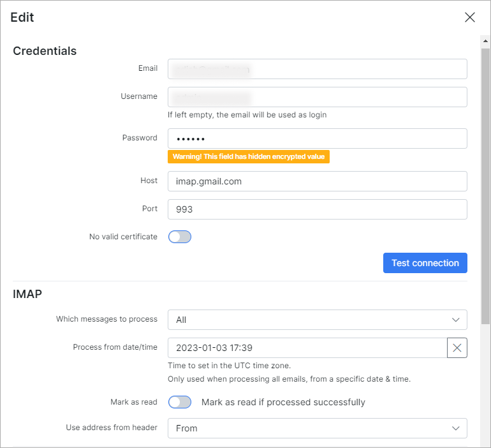Click 'If left empty, the email will be used as login'
Screen dimensions: 491x448
pyautogui.click(x=247, y=115)
